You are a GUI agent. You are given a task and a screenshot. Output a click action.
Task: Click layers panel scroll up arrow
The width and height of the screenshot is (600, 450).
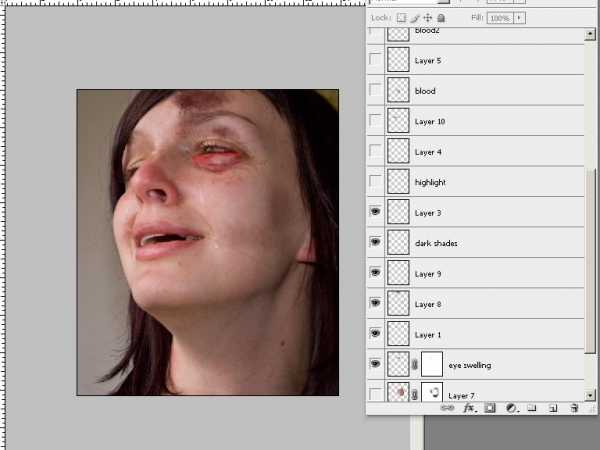click(590, 34)
